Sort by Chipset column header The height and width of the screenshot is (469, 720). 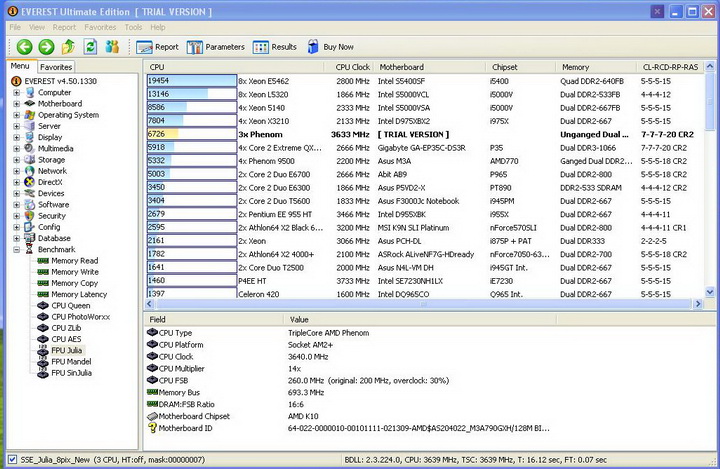[521, 67]
